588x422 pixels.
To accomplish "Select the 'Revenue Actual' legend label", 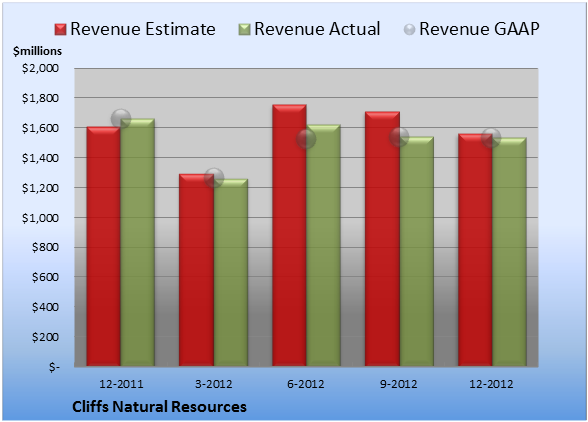I will pos(317,29).
